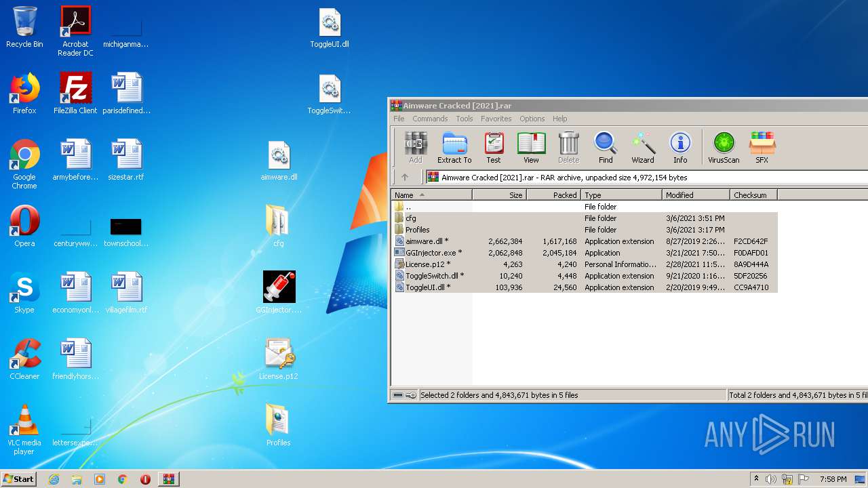868x488 pixels.
Task: Sort the file list by Checksum column
Action: click(x=753, y=195)
